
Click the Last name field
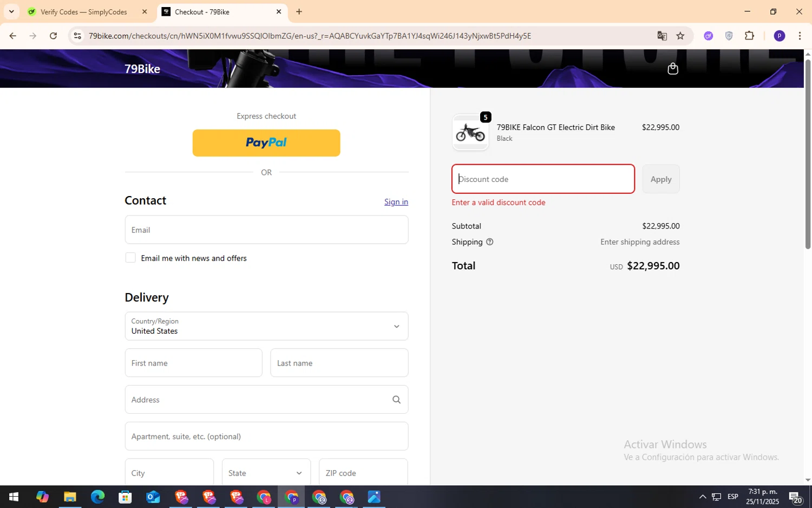(339, 363)
